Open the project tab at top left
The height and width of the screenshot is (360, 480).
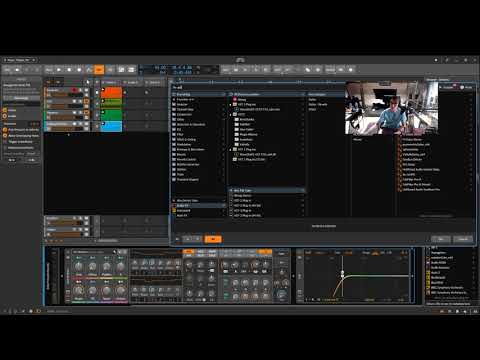point(19,60)
